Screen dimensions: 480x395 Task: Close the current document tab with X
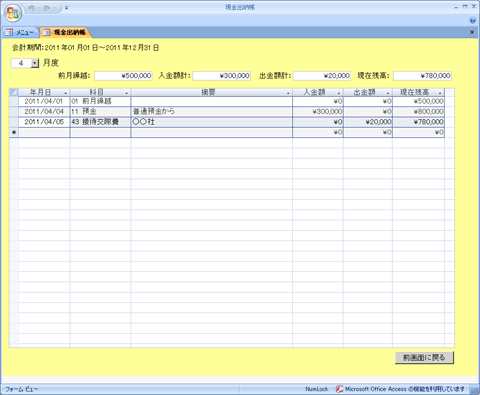(x=472, y=32)
